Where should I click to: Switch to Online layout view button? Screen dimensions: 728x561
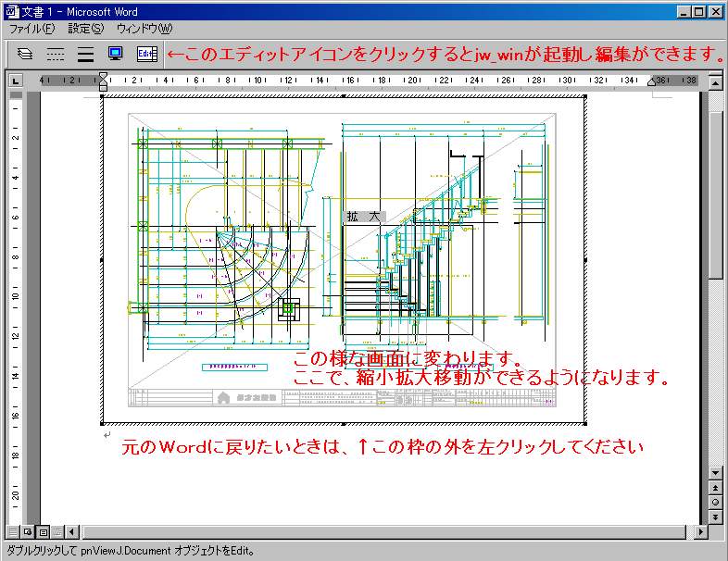click(28, 531)
